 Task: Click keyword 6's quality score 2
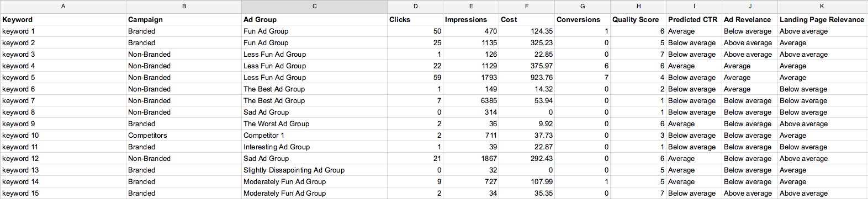(638, 89)
